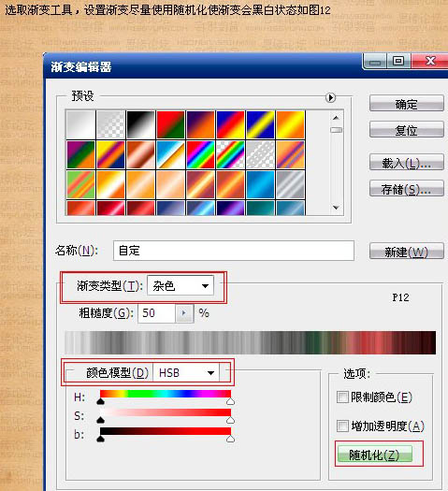Choose the copper gradient preset
Image resolution: width=448 pixels, height=491 pixels.
pyautogui.click(x=140, y=154)
